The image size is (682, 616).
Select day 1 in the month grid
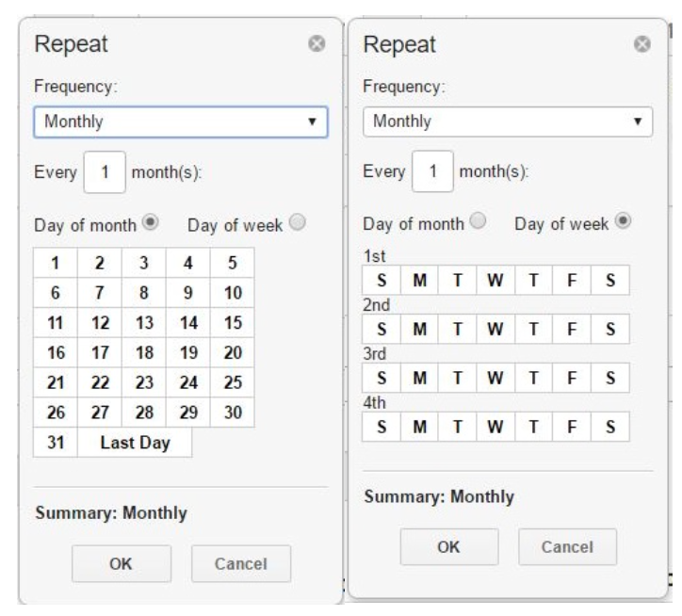[x=55, y=263]
